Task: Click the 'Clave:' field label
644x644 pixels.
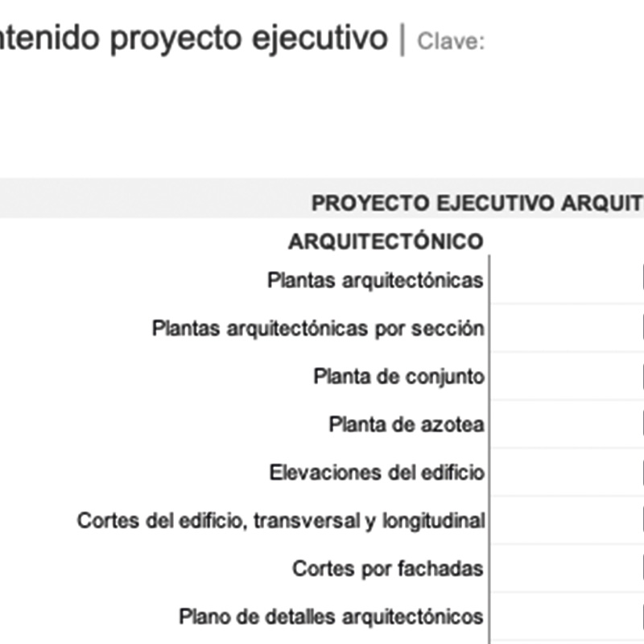Action: click(x=451, y=42)
